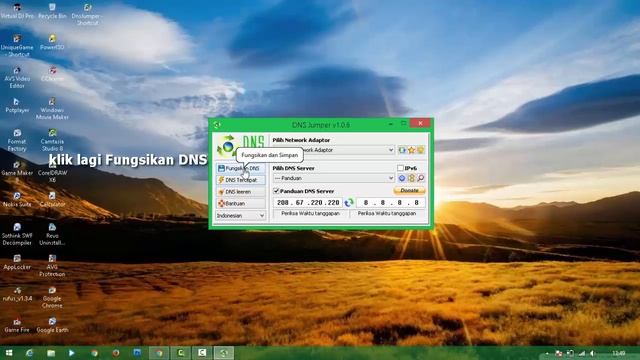Select the AppLocker desktop icon
Image resolution: width=640 pixels, height=360 pixels.
[x=17, y=262]
